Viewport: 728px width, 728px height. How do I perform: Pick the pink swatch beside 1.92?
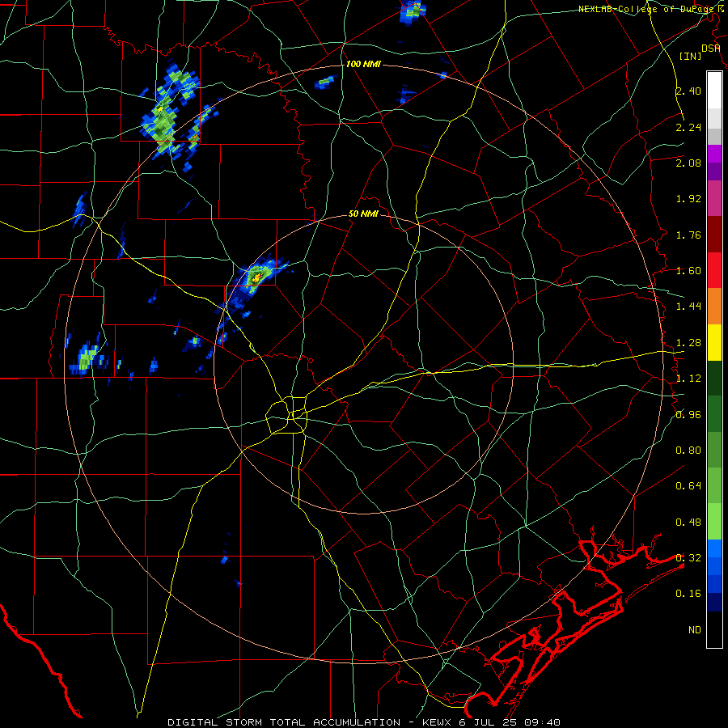714,198
